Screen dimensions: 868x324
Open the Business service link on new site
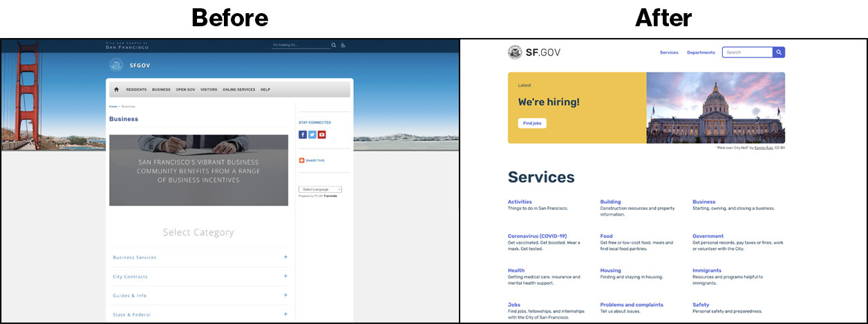[x=704, y=202]
